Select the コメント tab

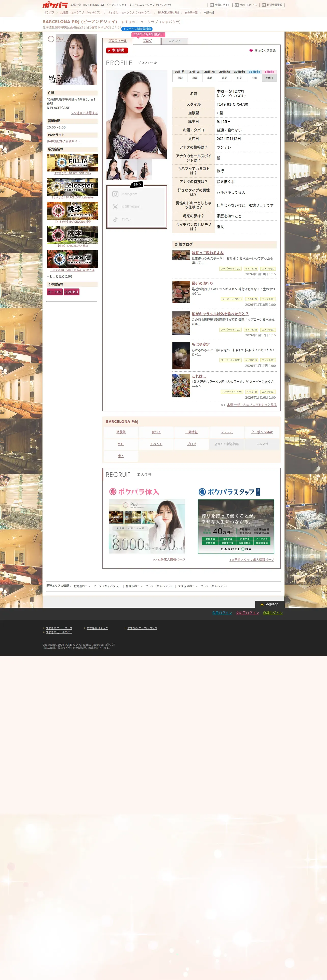click(x=174, y=41)
